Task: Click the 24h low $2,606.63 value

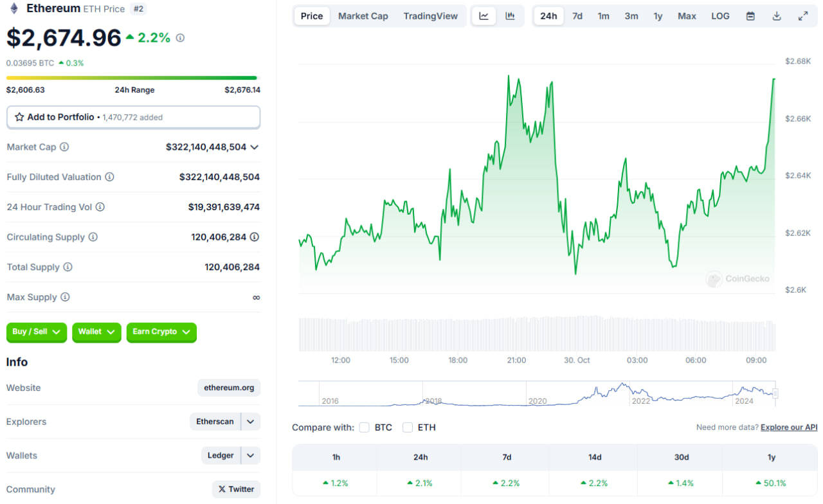Action: pyautogui.click(x=26, y=90)
